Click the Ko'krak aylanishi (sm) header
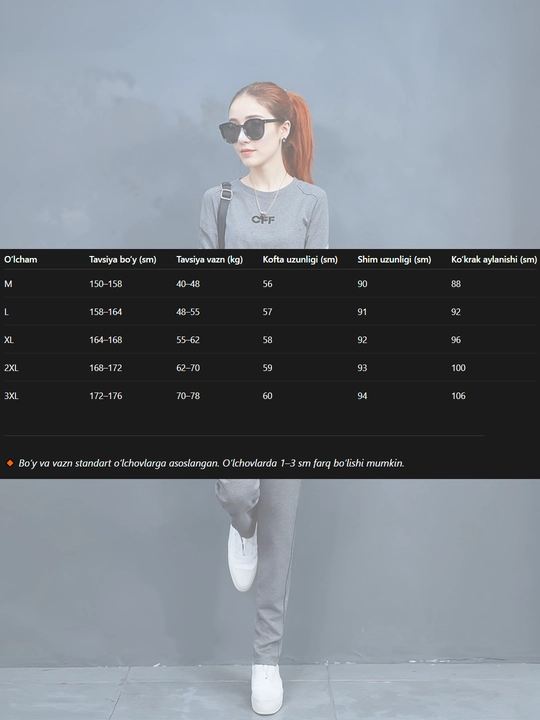 [494, 260]
